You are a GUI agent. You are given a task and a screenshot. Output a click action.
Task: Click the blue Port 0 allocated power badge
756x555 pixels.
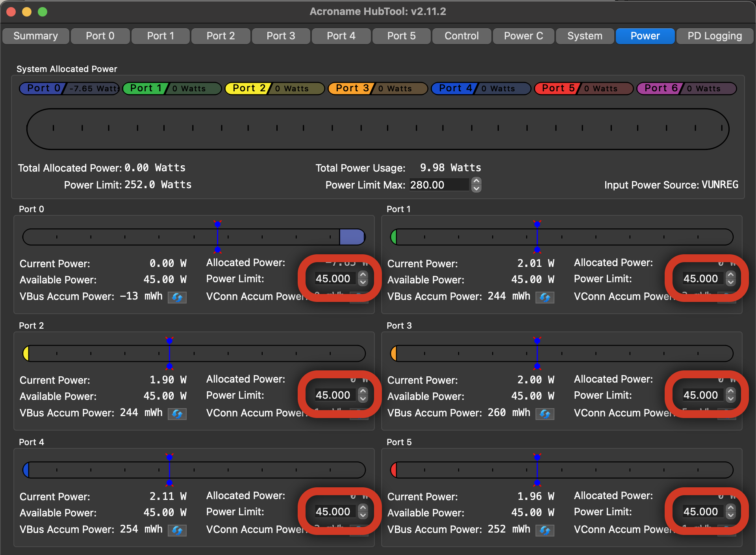coord(69,88)
